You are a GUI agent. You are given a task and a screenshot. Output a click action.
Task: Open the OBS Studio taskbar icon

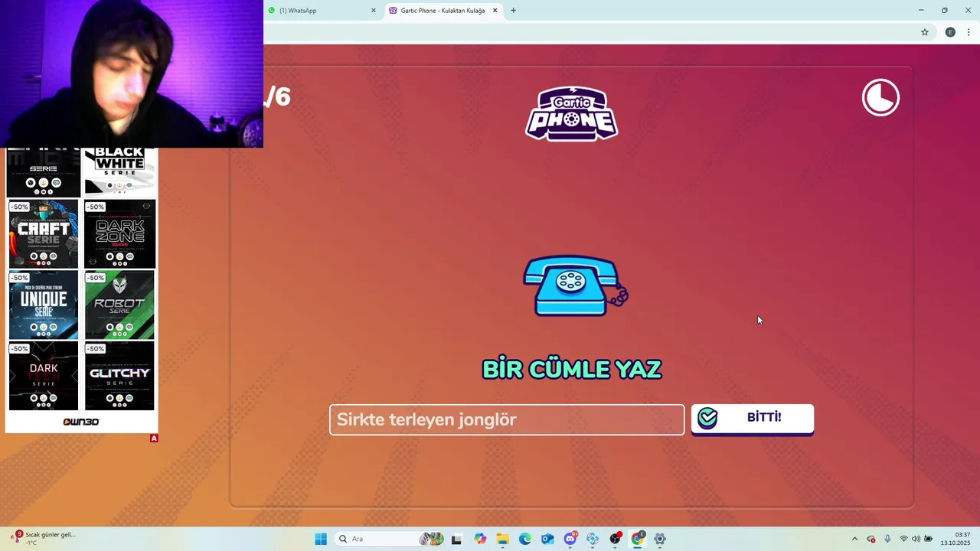[x=616, y=539]
